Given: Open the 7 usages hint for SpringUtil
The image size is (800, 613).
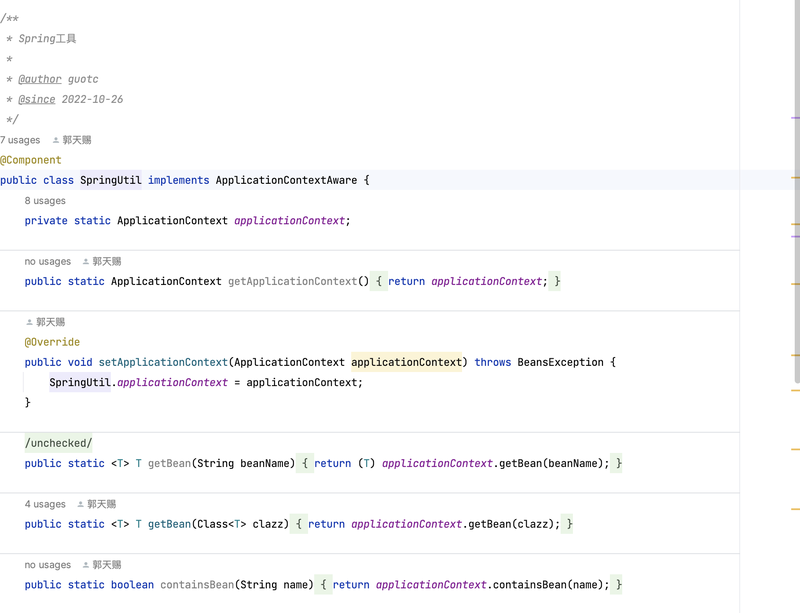Looking at the screenshot, I should 20,140.
